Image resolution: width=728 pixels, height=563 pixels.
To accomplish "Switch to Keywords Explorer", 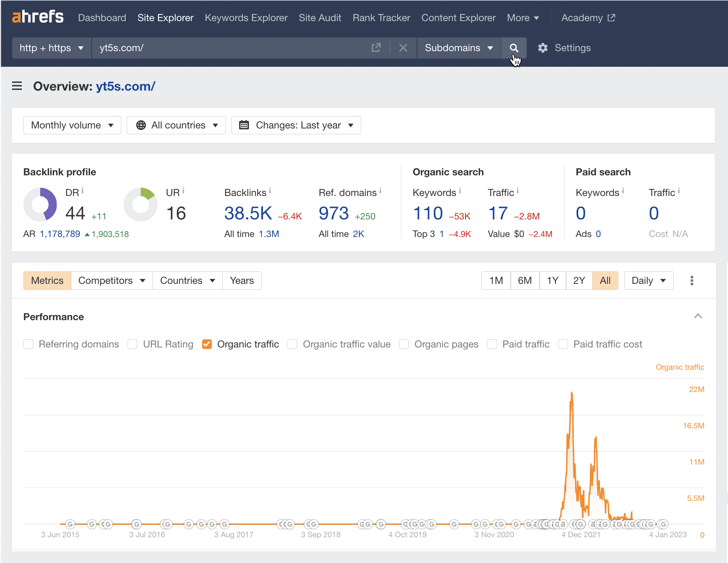I will pyautogui.click(x=246, y=18).
